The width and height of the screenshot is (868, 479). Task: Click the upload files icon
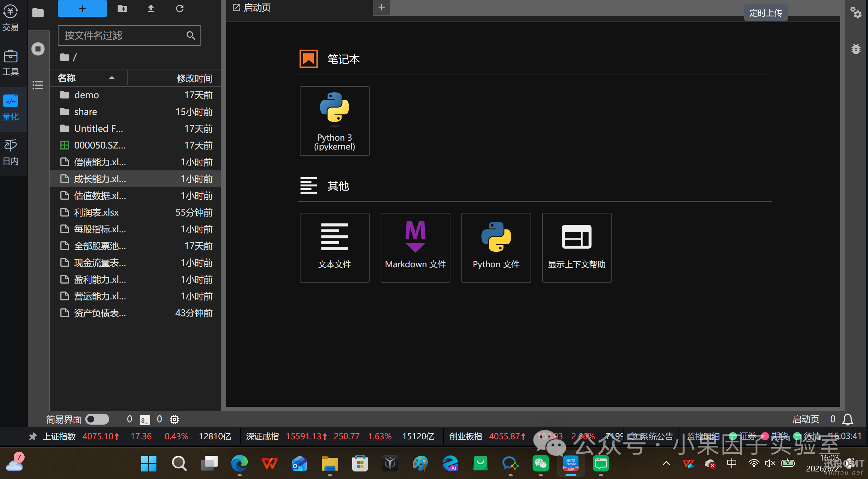point(151,9)
